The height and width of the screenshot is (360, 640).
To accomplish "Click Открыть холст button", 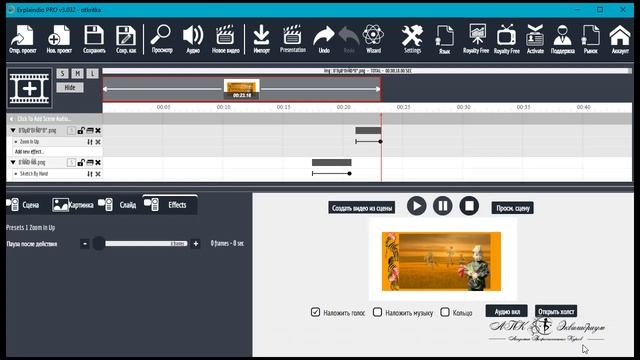I will tap(556, 311).
